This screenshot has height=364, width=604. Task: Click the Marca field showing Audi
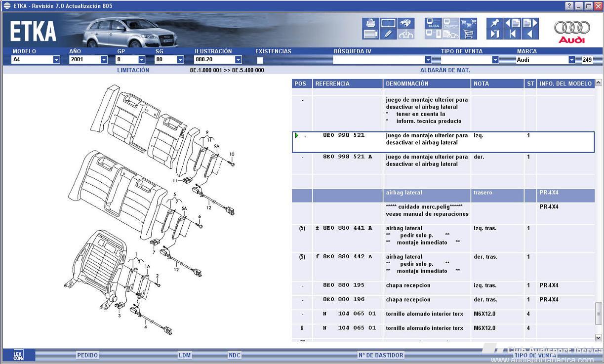pyautogui.click(x=542, y=60)
